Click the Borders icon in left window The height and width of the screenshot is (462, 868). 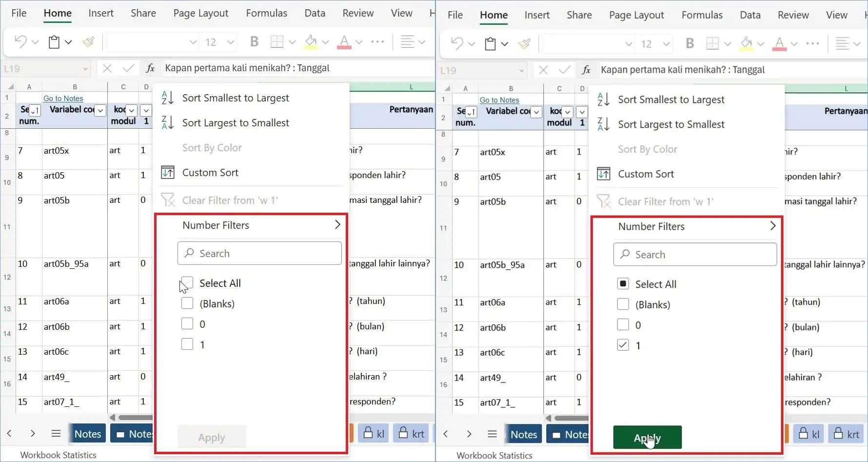[276, 42]
